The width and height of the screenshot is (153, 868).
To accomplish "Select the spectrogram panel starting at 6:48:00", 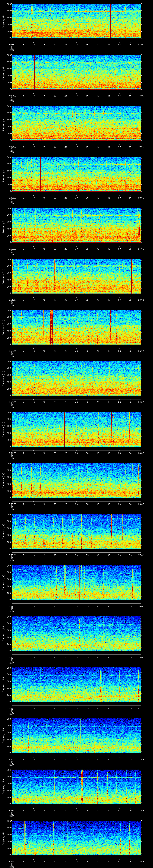I will click(x=76, y=123).
